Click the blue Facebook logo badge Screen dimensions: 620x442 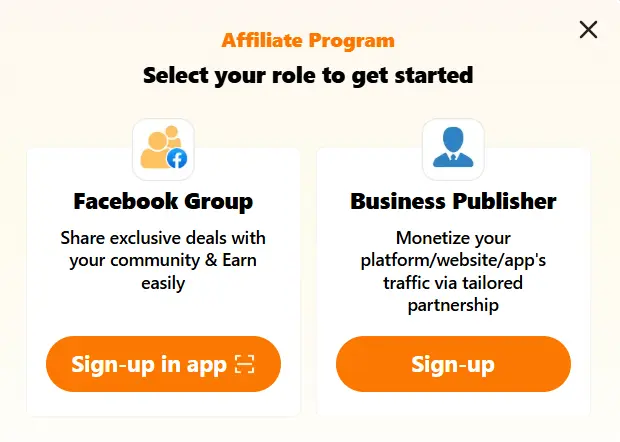pyautogui.click(x=177, y=158)
